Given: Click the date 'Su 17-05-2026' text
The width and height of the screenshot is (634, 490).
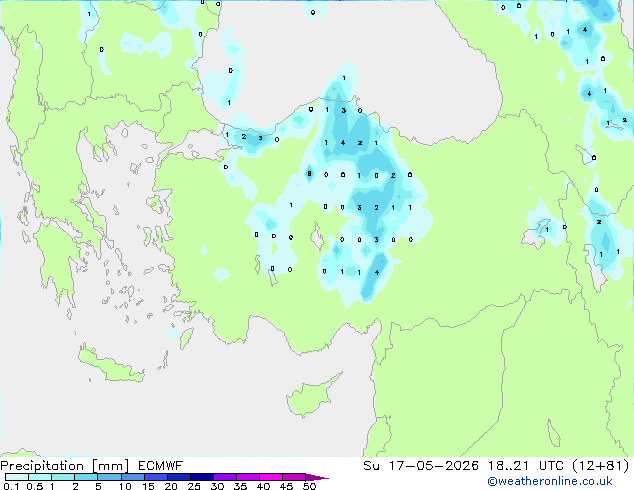Looking at the screenshot, I should click(x=421, y=466).
